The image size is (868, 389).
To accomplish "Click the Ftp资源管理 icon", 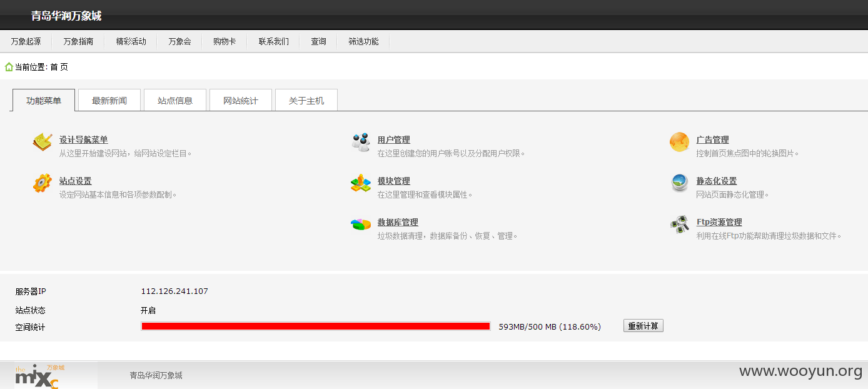I will point(679,225).
